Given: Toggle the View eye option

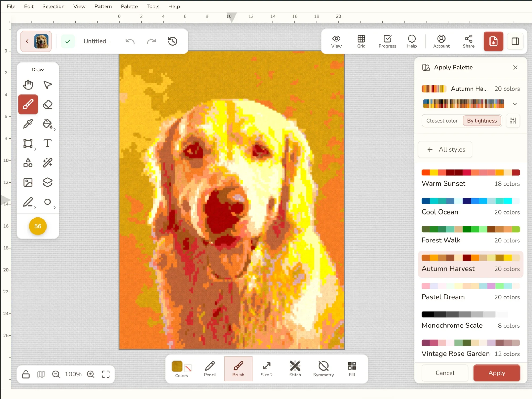Looking at the screenshot, I should point(336,41).
